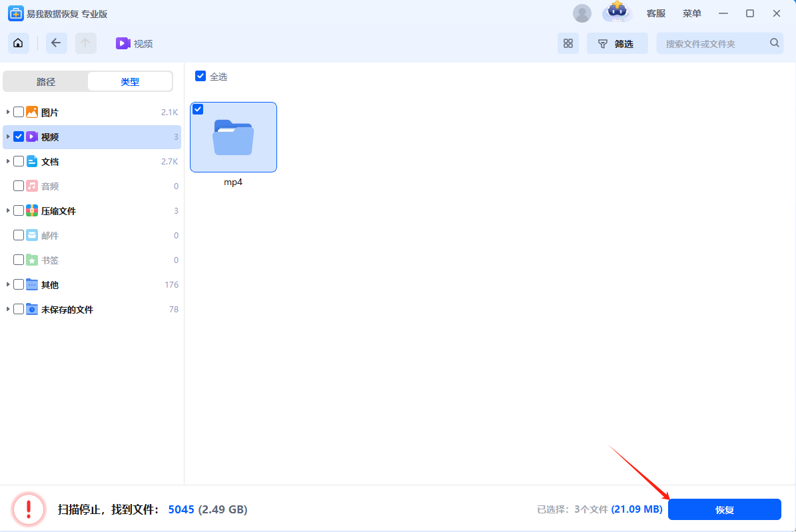796x532 pixels.
Task: Check the 其他 category checkbox
Action: (x=19, y=284)
